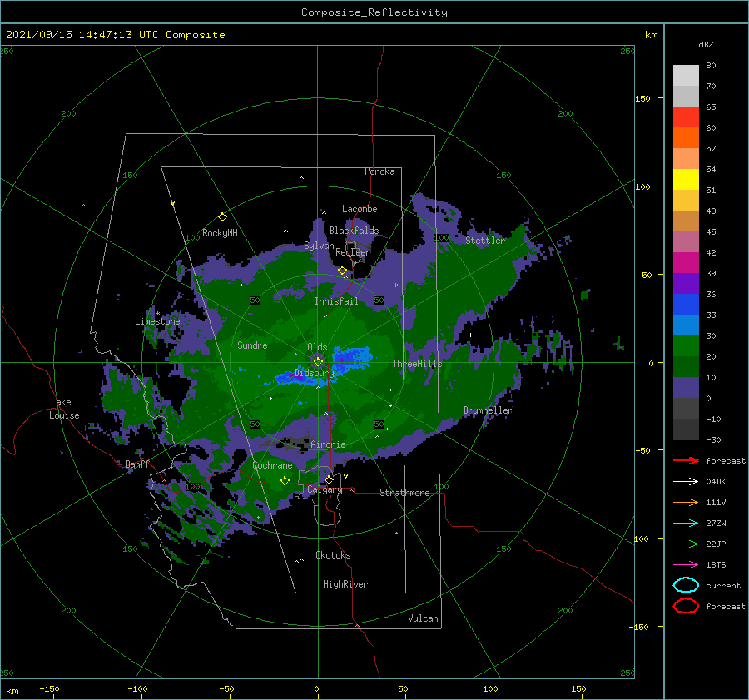Select the yellow diamond marker below Cochrane

click(285, 480)
